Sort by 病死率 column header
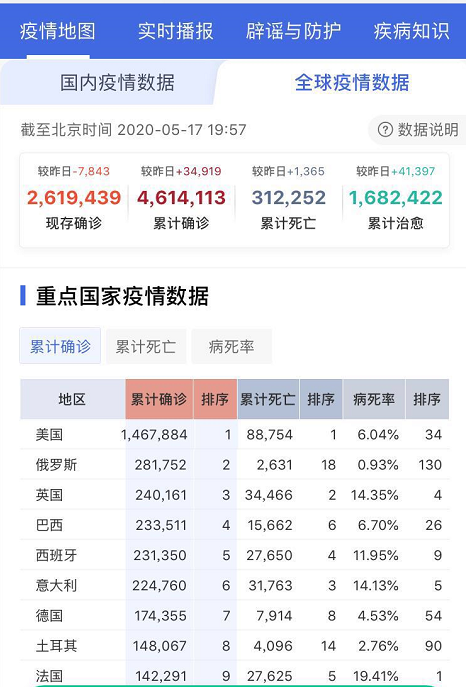Image resolution: width=466 pixels, height=687 pixels. point(374,399)
